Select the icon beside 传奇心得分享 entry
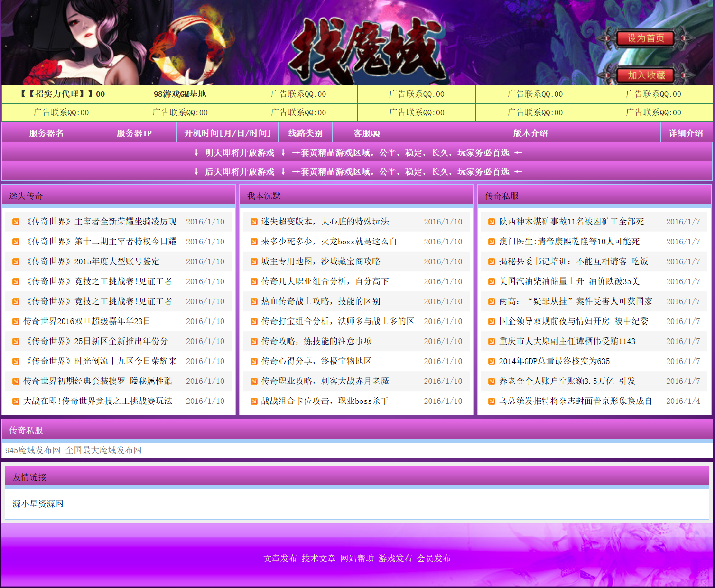This screenshot has height=588, width=715. pos(253,361)
